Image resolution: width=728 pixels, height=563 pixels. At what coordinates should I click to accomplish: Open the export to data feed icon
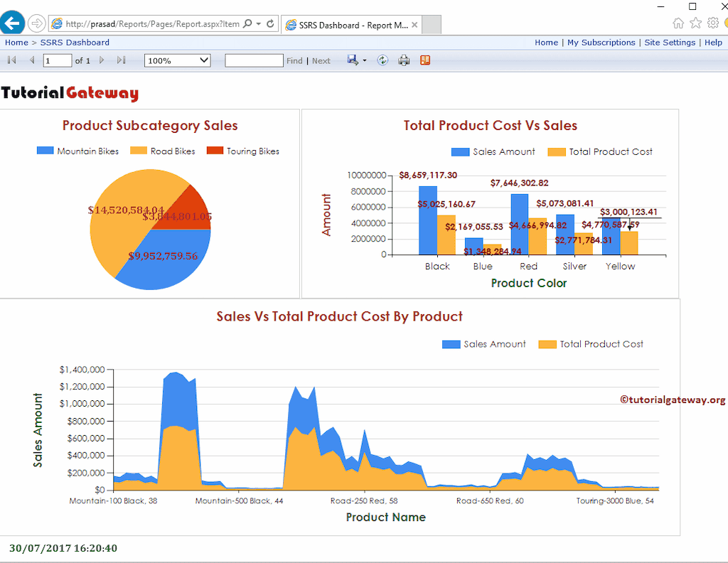point(425,60)
